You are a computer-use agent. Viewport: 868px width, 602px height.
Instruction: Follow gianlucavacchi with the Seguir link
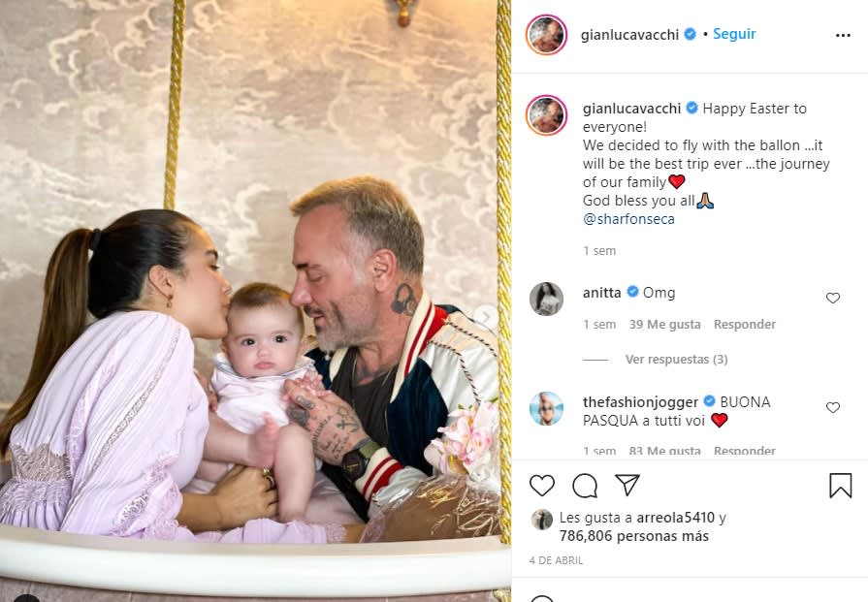[x=734, y=34]
